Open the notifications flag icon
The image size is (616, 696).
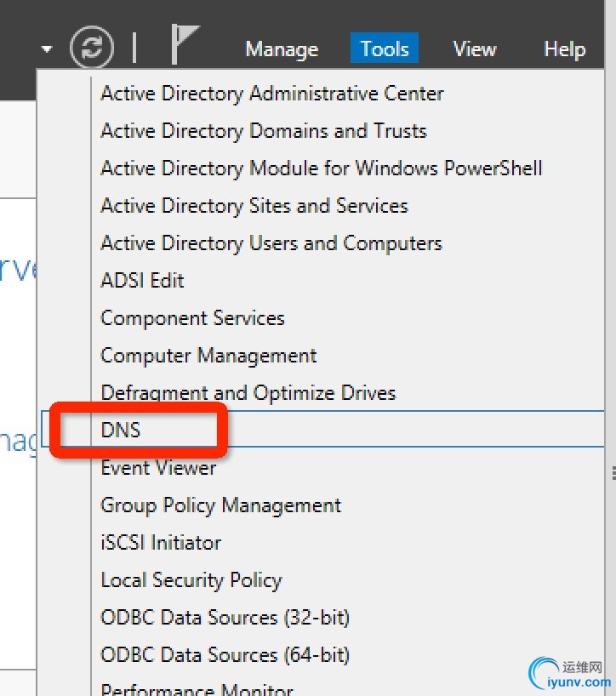[x=185, y=44]
